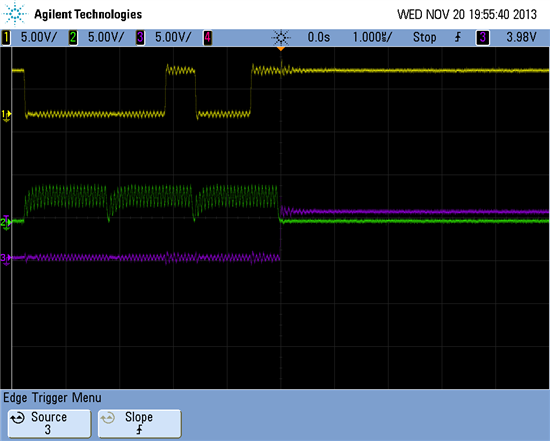Click the 0.0s delay readout
Screen dimensions: 550x441
pyautogui.click(x=318, y=37)
